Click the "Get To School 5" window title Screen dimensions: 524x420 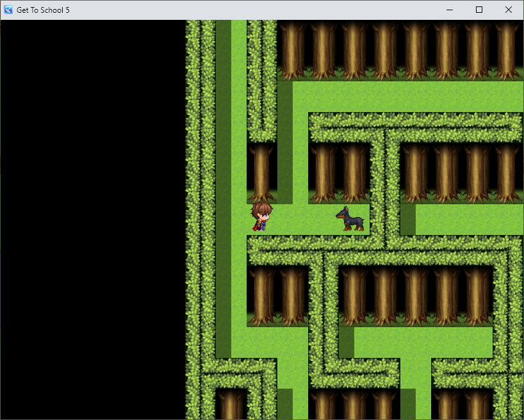pos(44,10)
